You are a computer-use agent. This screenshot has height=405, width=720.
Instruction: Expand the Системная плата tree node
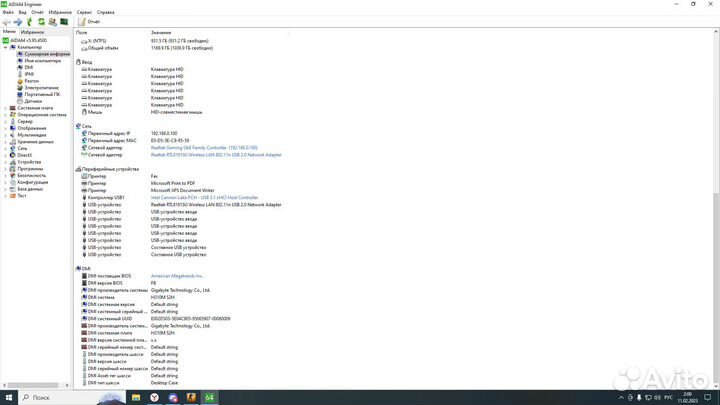[x=4, y=108]
